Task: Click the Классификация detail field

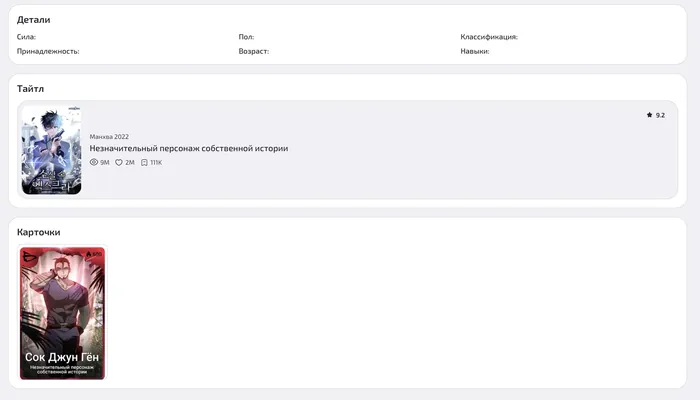Action: click(x=489, y=37)
